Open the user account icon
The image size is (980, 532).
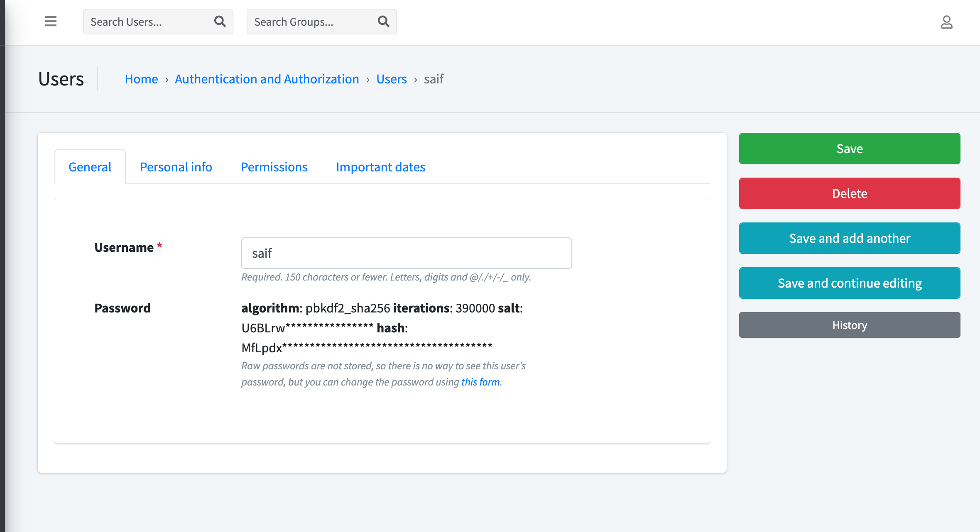[947, 22]
